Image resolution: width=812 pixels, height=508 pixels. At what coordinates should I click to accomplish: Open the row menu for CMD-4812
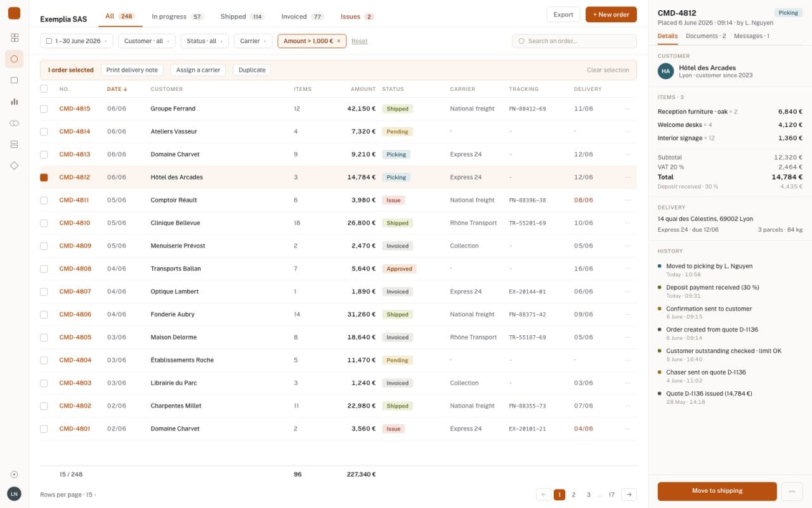tap(628, 177)
